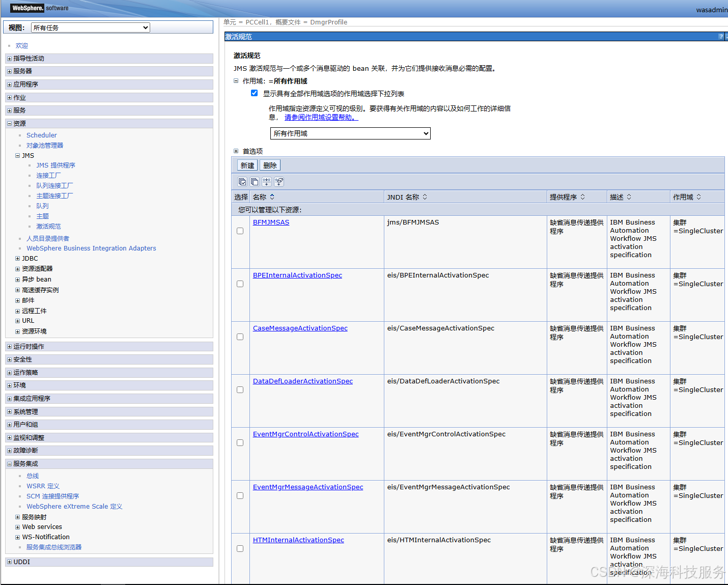The height and width of the screenshot is (585, 728).
Task: Open WebSphere Business Integration Adapters item
Action: tap(91, 248)
